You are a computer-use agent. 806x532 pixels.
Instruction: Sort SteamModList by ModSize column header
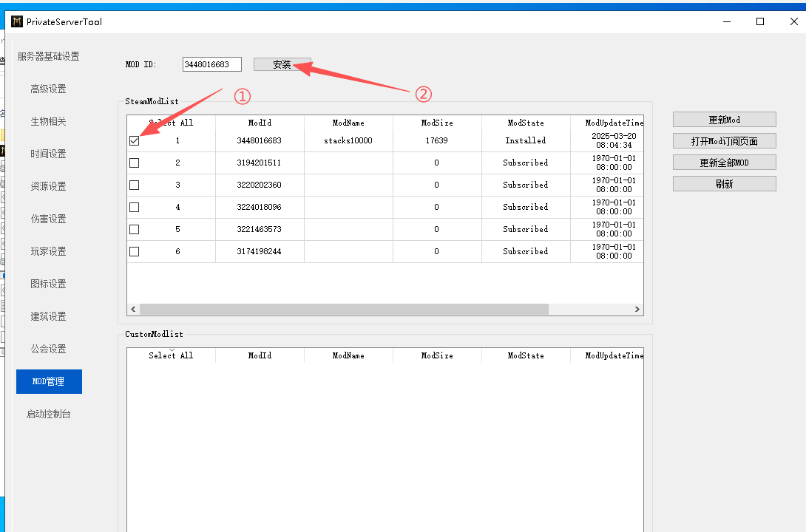(x=437, y=123)
